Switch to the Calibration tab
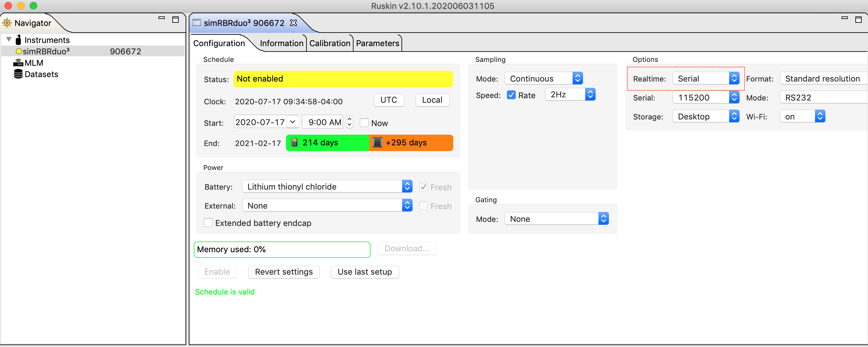 (330, 44)
